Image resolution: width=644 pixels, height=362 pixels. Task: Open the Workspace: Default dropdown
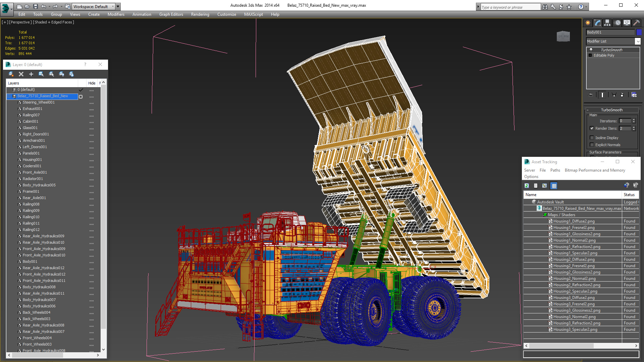(94, 6)
